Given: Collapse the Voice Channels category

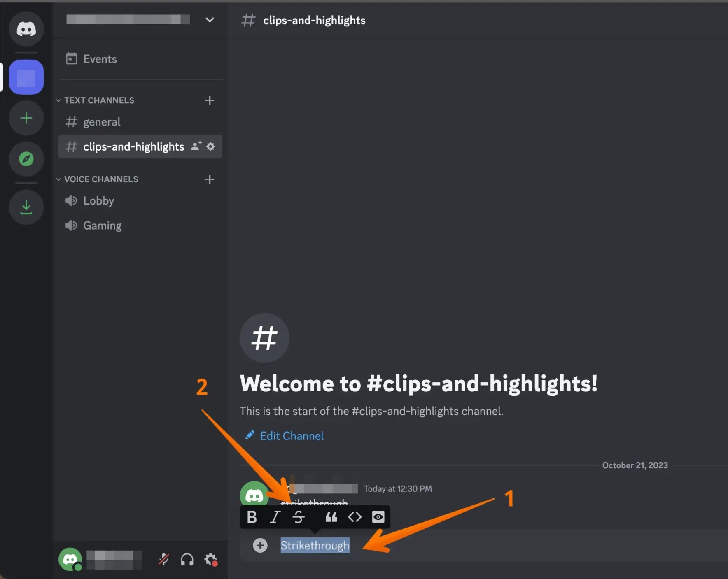Looking at the screenshot, I should coord(58,179).
